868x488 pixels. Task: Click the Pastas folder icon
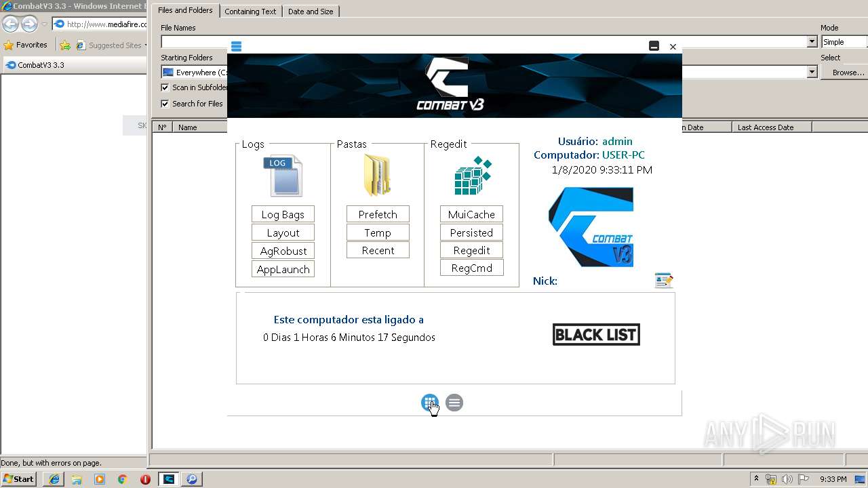[x=377, y=175]
